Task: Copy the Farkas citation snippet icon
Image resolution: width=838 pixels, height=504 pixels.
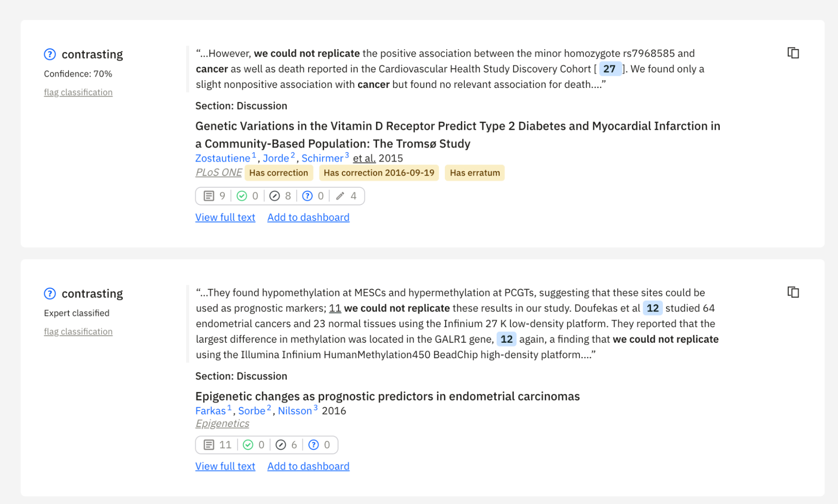Action: (793, 292)
